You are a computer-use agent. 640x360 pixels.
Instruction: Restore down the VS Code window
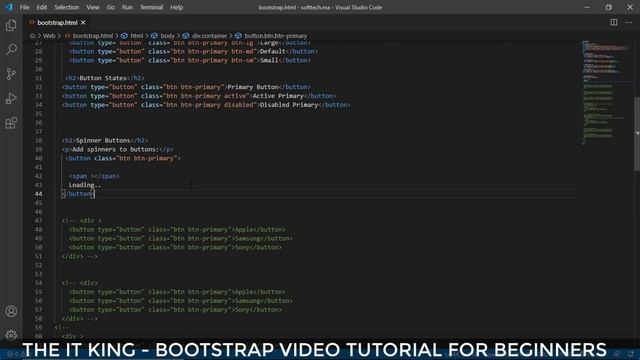point(609,7)
